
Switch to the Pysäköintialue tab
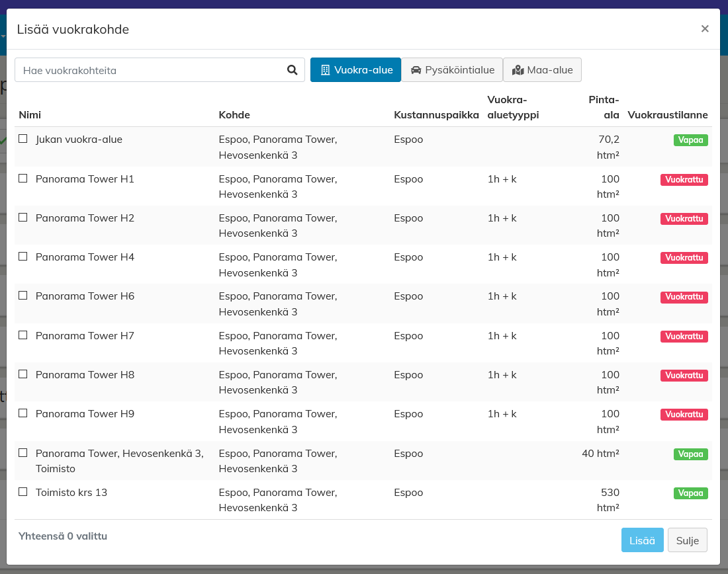pos(452,70)
